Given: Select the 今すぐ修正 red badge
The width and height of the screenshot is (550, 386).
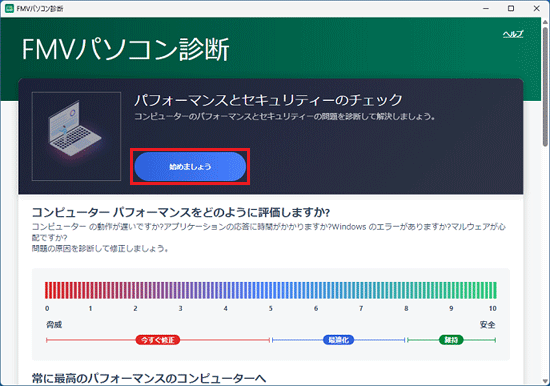Looking at the screenshot, I should pos(158,340).
